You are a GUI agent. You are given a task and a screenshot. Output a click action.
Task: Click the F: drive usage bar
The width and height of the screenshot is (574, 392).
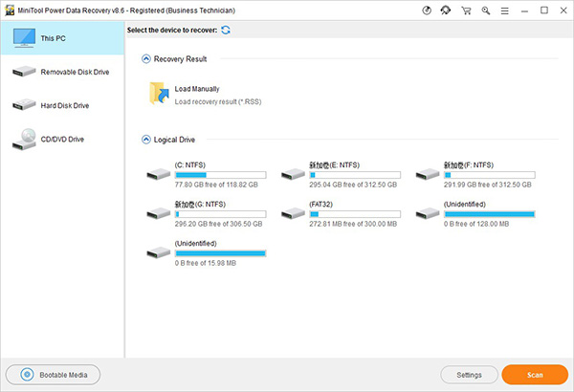490,175
